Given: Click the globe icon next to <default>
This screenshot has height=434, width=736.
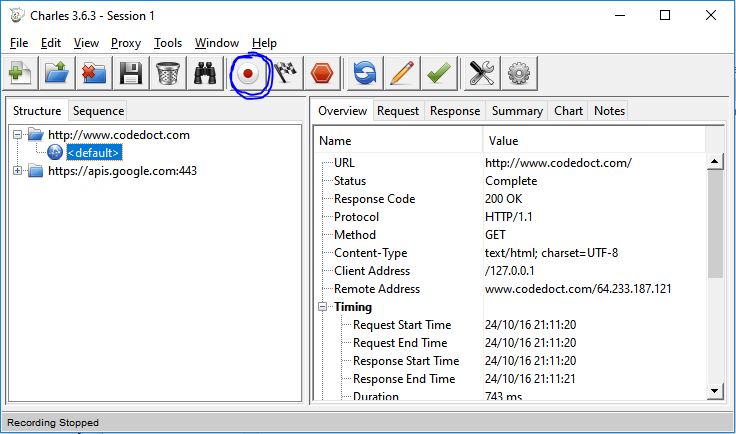Looking at the screenshot, I should pos(55,152).
